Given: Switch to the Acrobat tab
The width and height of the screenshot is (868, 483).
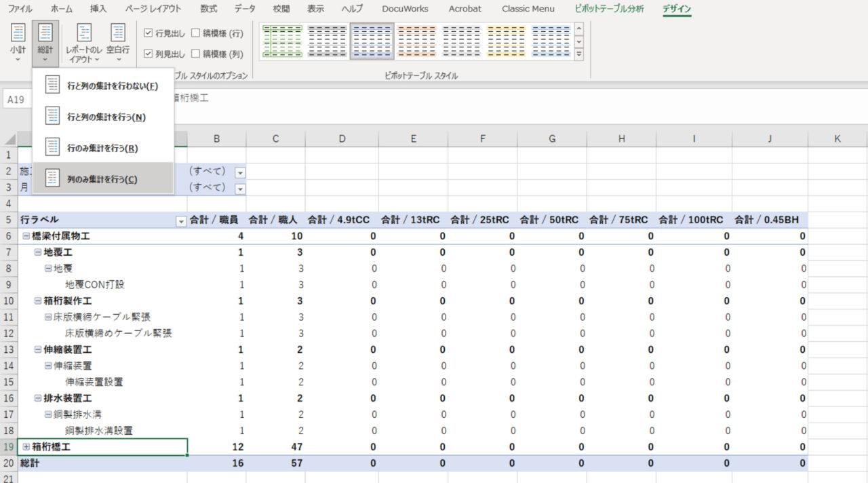Looking at the screenshot, I should point(465,9).
